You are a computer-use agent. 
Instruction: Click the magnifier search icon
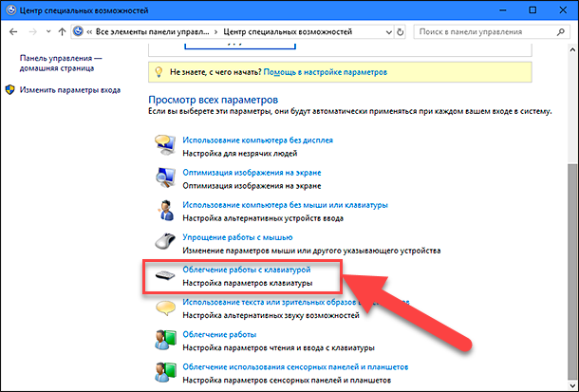(561, 31)
